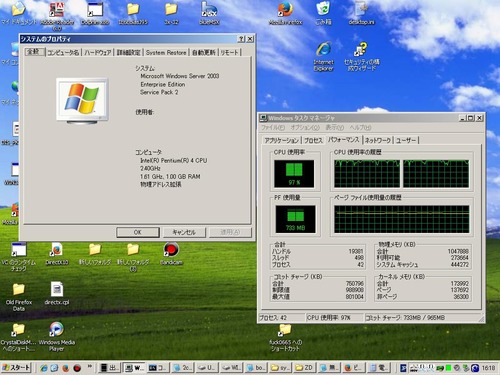Switch to the Hardware tab in System Properties

pos(97,53)
